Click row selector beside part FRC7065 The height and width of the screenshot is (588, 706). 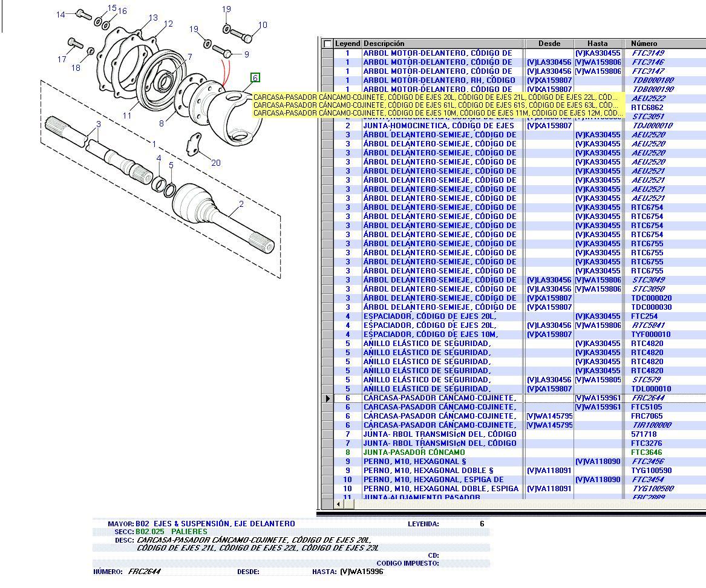327,416
